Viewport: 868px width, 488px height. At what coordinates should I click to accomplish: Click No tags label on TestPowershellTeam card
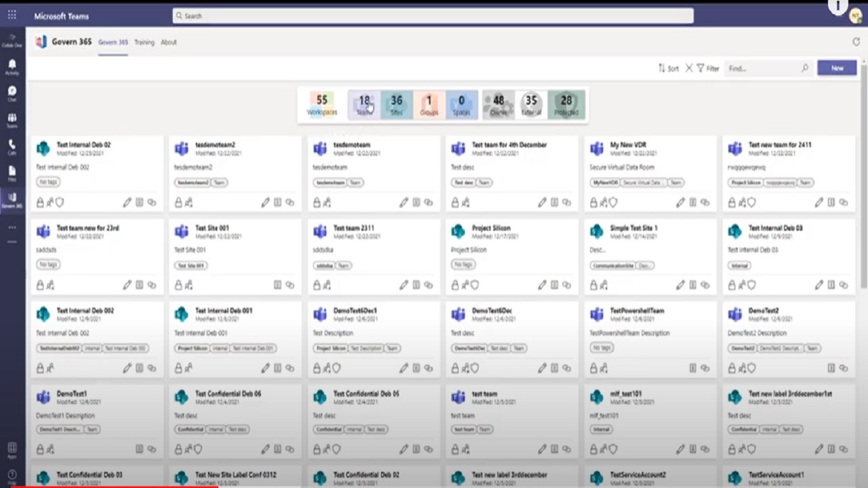point(601,348)
